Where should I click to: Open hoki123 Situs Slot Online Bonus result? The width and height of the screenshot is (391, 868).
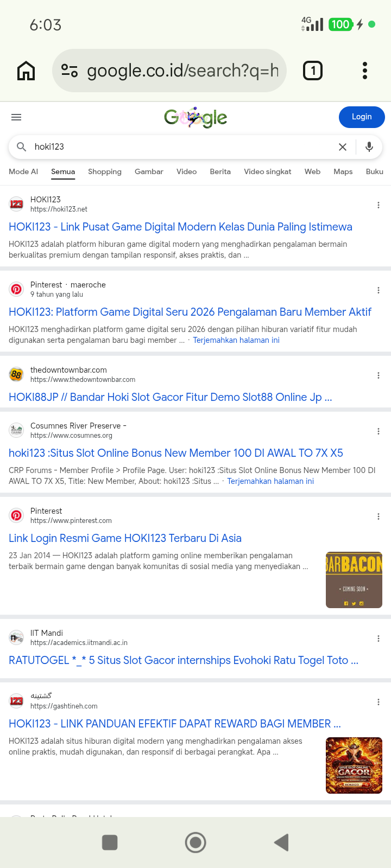click(176, 453)
